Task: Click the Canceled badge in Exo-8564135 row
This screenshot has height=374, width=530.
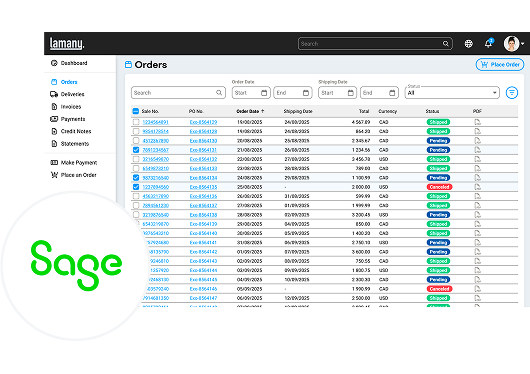Action: (x=439, y=187)
